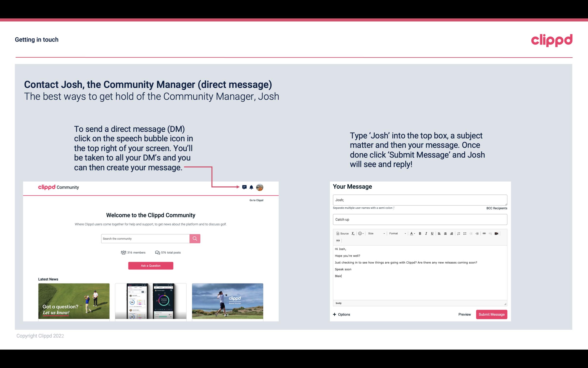Click the blockquote quotation mark icon
588x368 pixels.
[337, 240]
